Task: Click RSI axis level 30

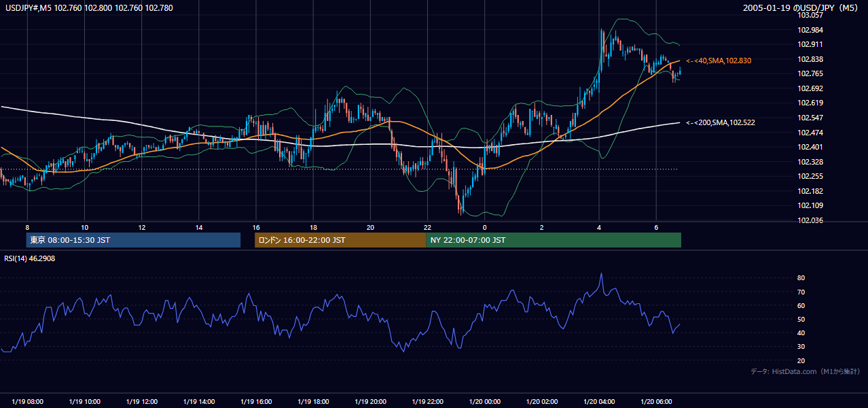Action: point(801,347)
